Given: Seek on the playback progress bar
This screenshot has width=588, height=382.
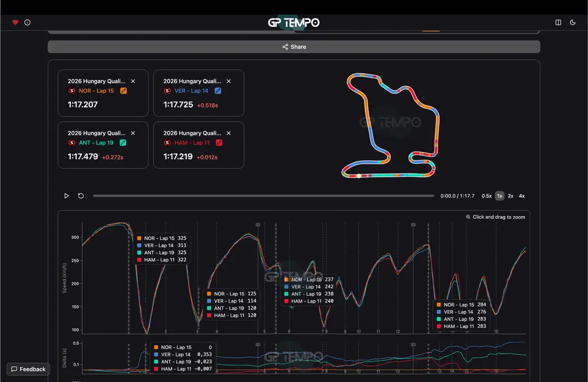Looking at the screenshot, I should [x=264, y=196].
